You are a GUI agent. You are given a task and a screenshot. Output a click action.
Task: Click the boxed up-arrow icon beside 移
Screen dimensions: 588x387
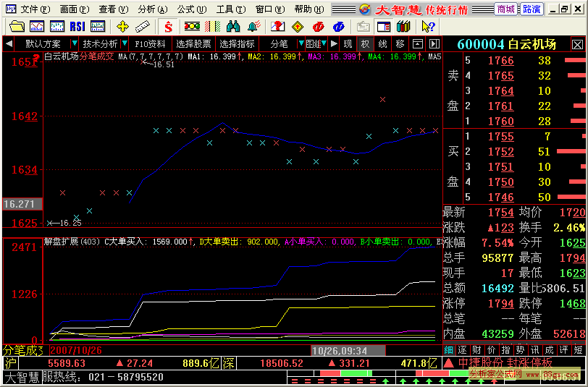pyautogui.click(x=417, y=44)
